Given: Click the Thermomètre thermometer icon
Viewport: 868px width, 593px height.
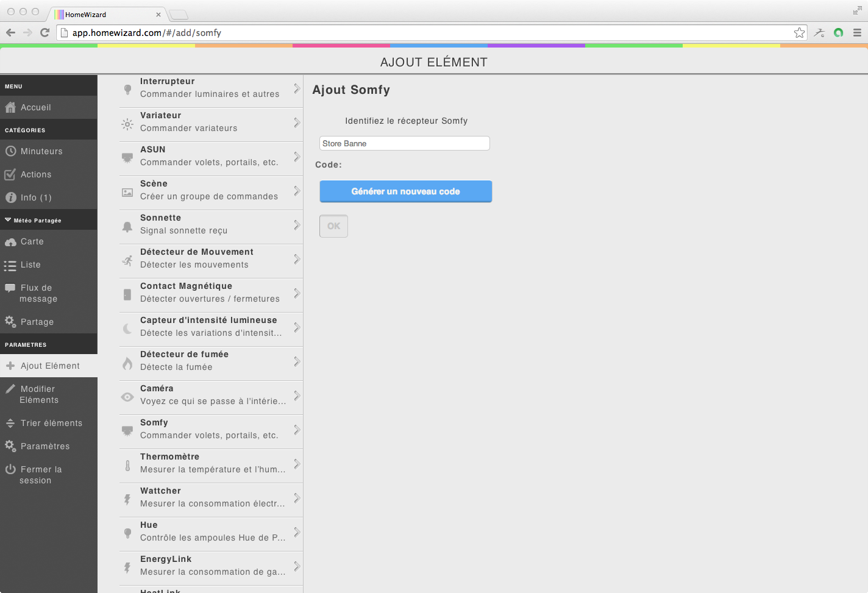Looking at the screenshot, I should point(127,466).
